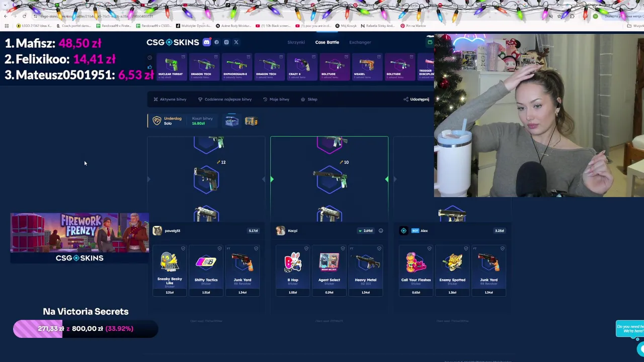
Task: Click the shield icon on Heavy Metal card
Action: pyautogui.click(x=379, y=248)
